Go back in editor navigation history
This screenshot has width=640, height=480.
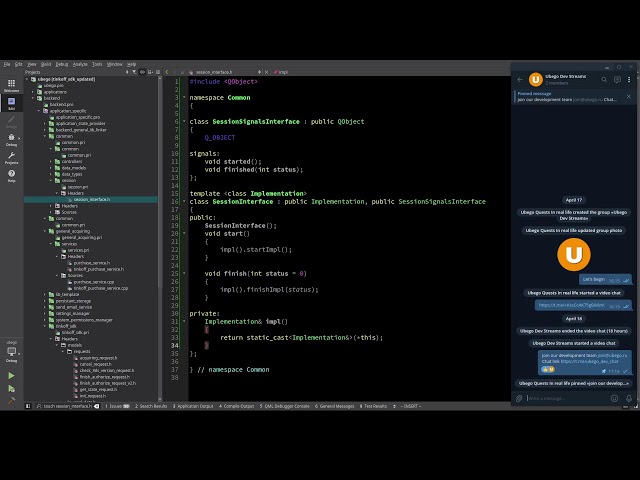(167, 72)
